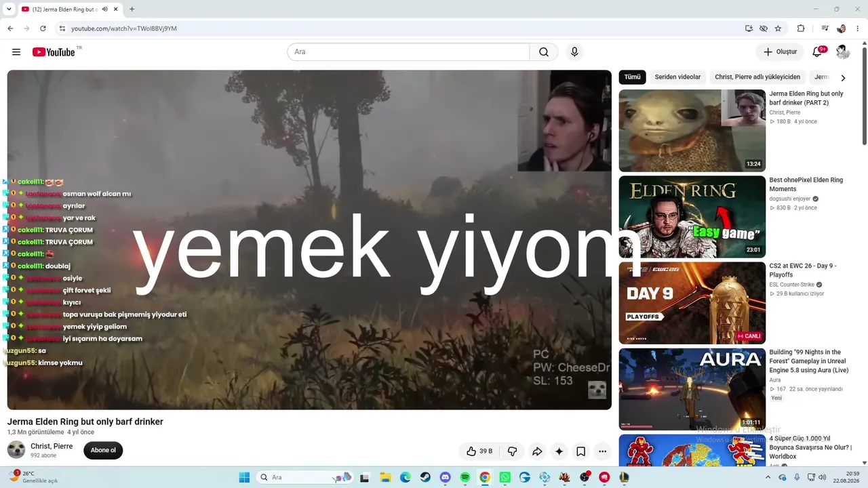Image resolution: width=868 pixels, height=488 pixels.
Task: Open a new browser tab
Action: [x=132, y=9]
